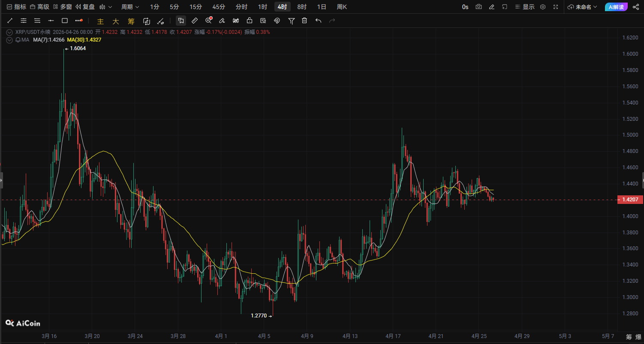Click the AI解读 button
644x344 pixels.
pyautogui.click(x=617, y=7)
